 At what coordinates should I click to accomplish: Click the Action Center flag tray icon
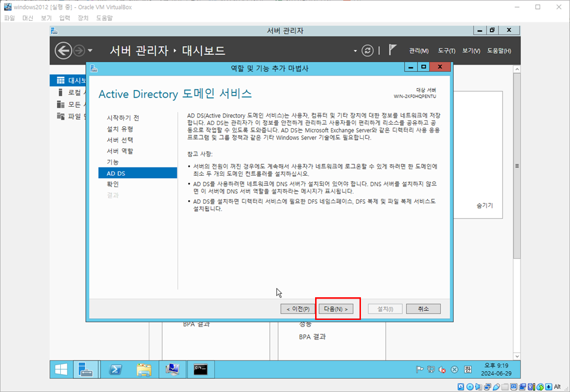pos(419,369)
